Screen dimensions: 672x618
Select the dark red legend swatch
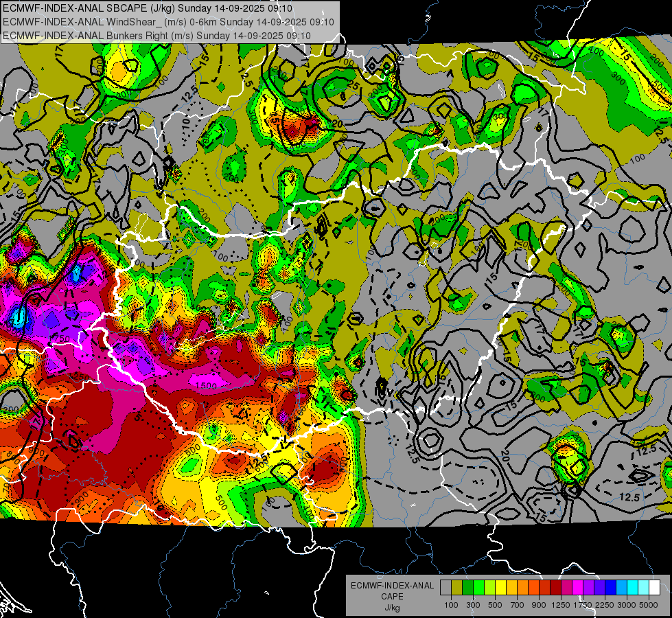point(556,587)
